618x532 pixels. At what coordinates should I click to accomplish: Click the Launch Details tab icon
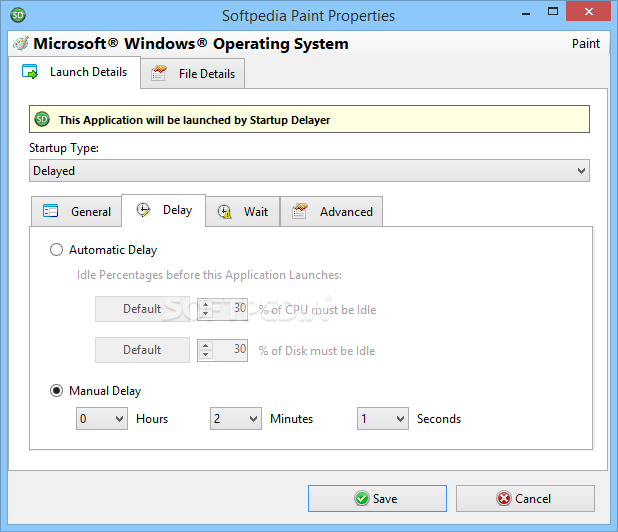tap(30, 72)
